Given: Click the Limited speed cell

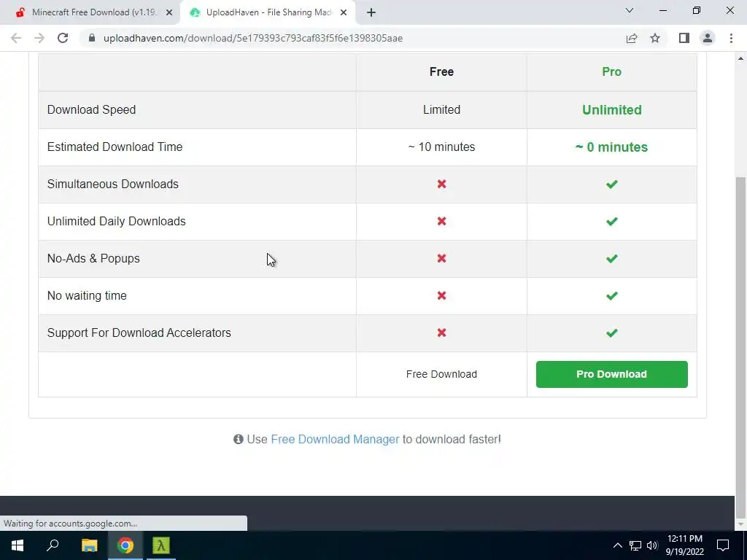Looking at the screenshot, I should pyautogui.click(x=441, y=109).
